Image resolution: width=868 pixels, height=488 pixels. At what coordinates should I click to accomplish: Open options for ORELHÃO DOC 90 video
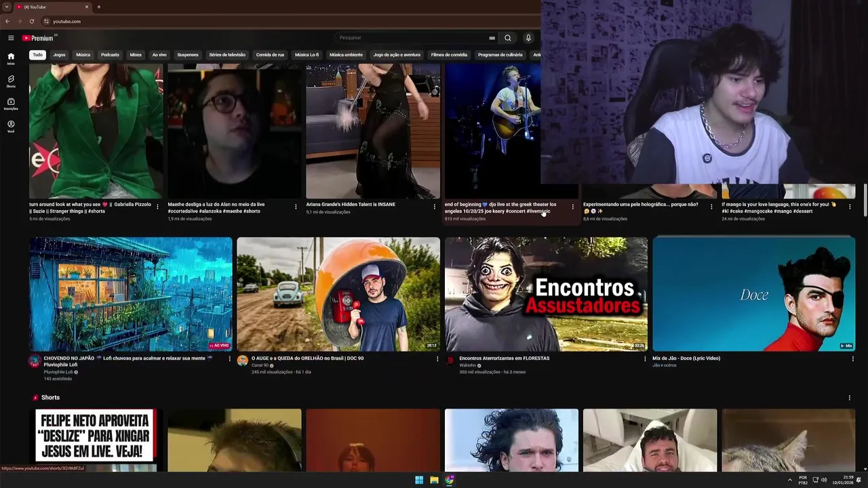coord(437,359)
